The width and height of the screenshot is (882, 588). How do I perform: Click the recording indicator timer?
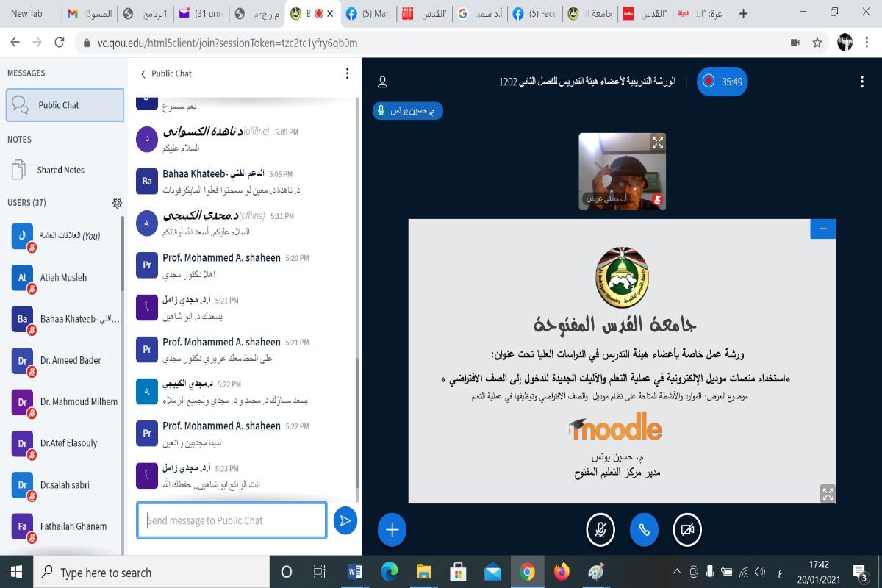point(722,82)
